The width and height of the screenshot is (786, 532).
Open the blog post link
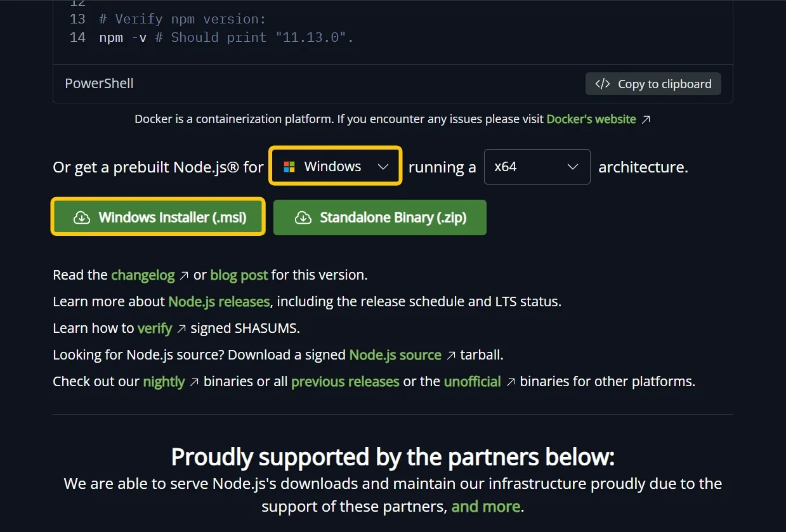[x=239, y=275]
